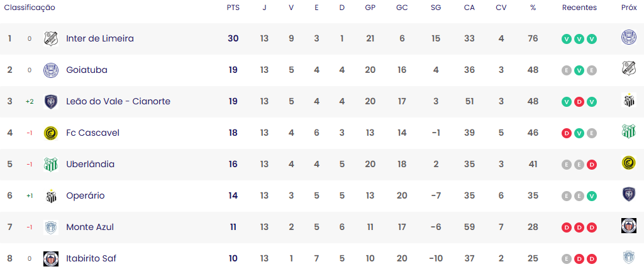Sort standings by SG column header

pos(436,8)
